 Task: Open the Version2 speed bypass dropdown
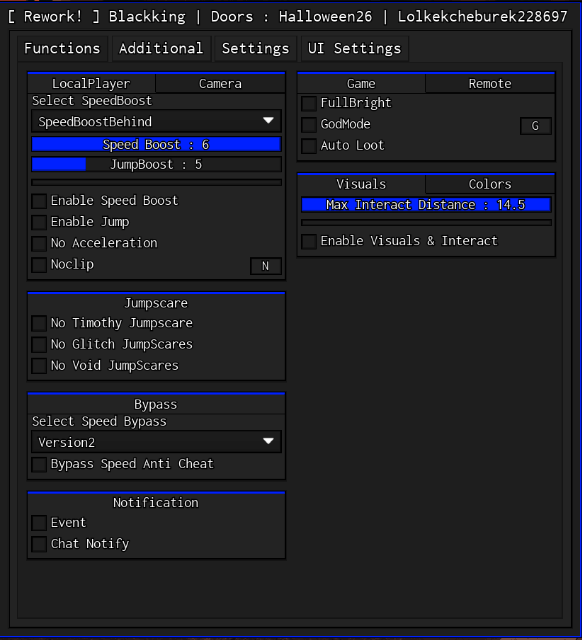(x=156, y=442)
